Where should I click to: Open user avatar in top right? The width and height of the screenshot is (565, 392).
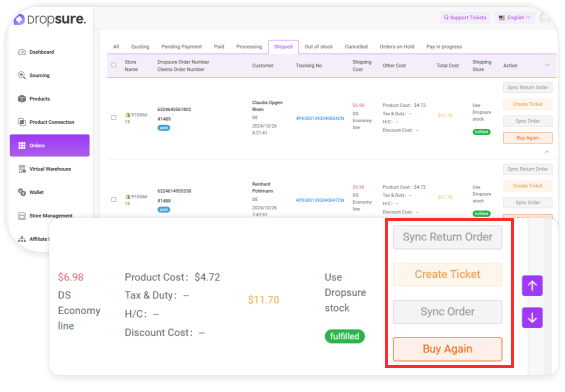click(x=545, y=17)
